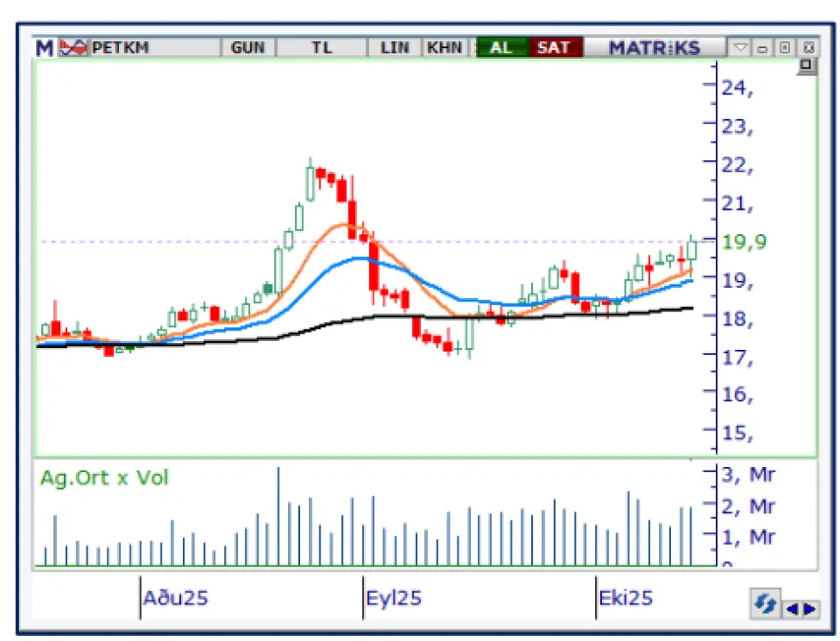Image resolution: width=840 pixels, height=641 pixels.
Task: Toggle the KHN option in the header
Action: (444, 47)
